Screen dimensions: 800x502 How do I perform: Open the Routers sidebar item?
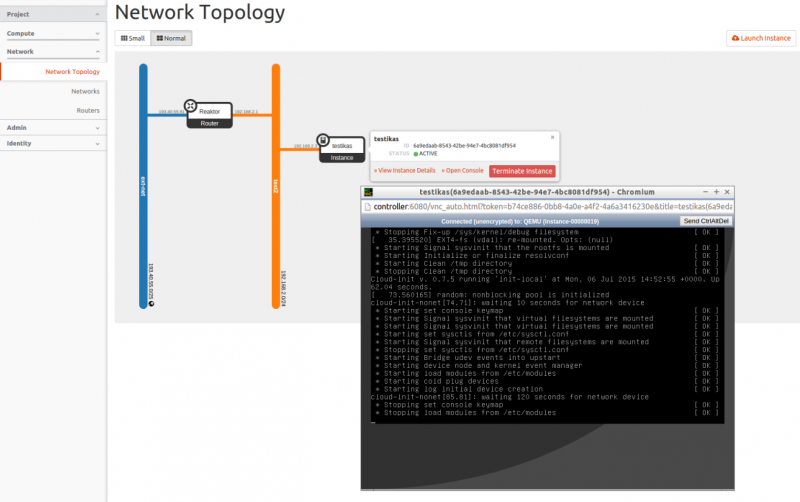click(88, 110)
